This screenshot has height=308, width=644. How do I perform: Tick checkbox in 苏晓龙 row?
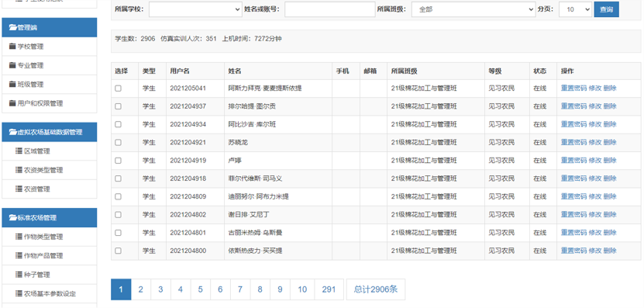pos(119,143)
